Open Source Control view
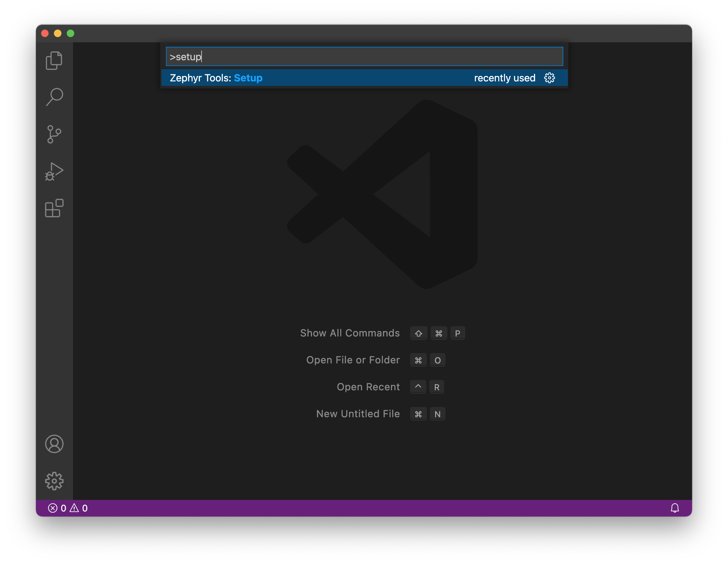Image resolution: width=728 pixels, height=564 pixels. (x=54, y=134)
